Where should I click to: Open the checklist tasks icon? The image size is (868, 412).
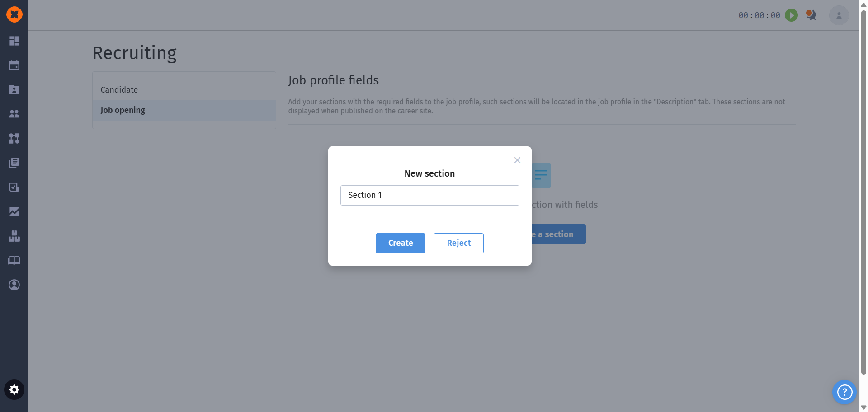pyautogui.click(x=14, y=187)
